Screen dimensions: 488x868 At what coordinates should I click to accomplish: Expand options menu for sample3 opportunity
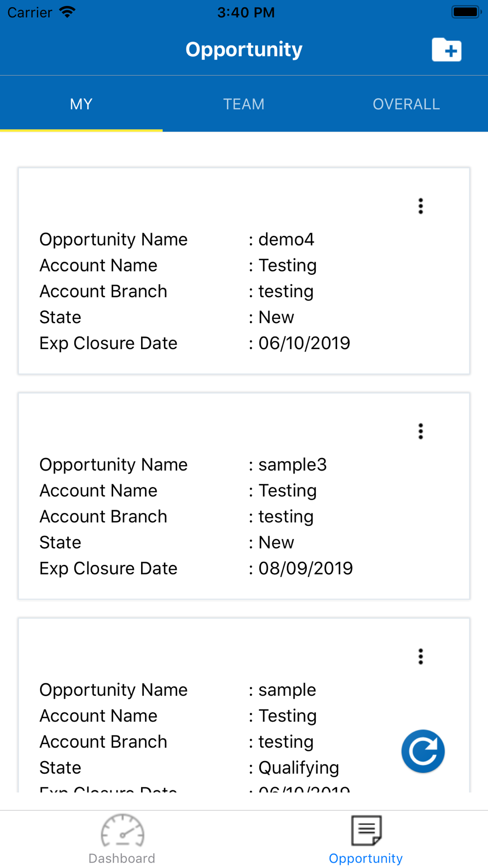pos(421,431)
